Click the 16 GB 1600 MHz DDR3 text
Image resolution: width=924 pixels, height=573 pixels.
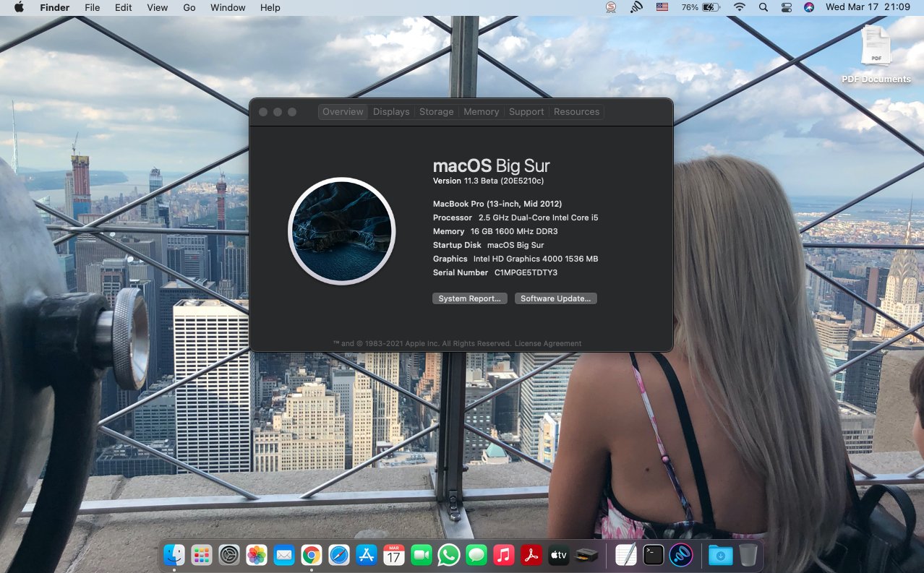click(x=514, y=231)
